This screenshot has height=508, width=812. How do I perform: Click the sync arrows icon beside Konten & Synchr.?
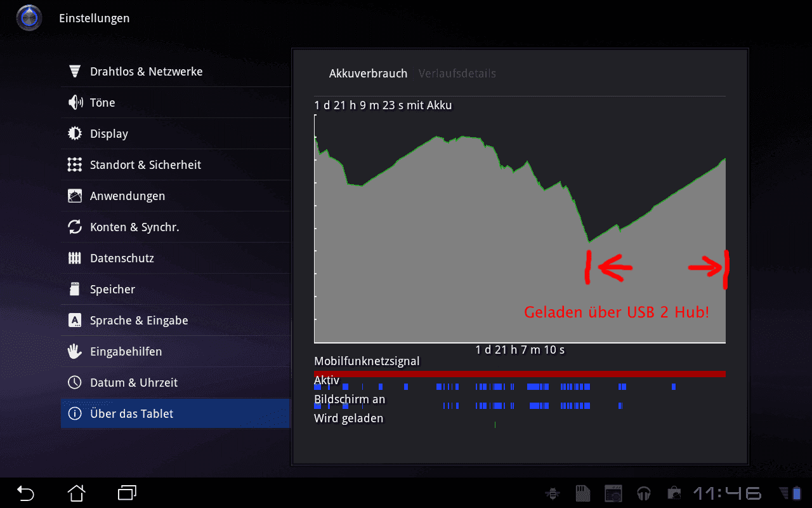[x=75, y=227]
